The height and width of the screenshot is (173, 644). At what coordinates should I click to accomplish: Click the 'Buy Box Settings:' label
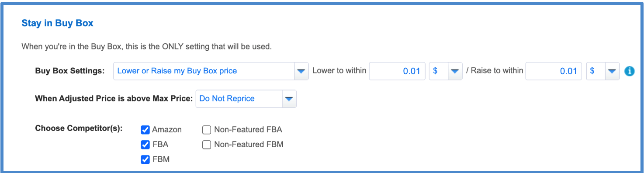[x=70, y=71]
